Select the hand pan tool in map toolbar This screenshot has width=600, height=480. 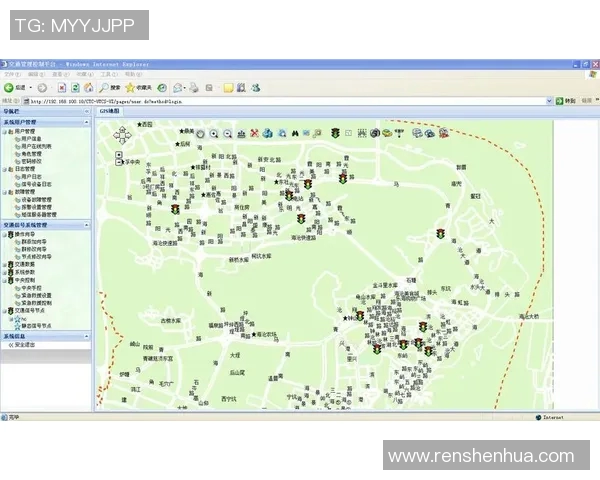pyautogui.click(x=199, y=133)
